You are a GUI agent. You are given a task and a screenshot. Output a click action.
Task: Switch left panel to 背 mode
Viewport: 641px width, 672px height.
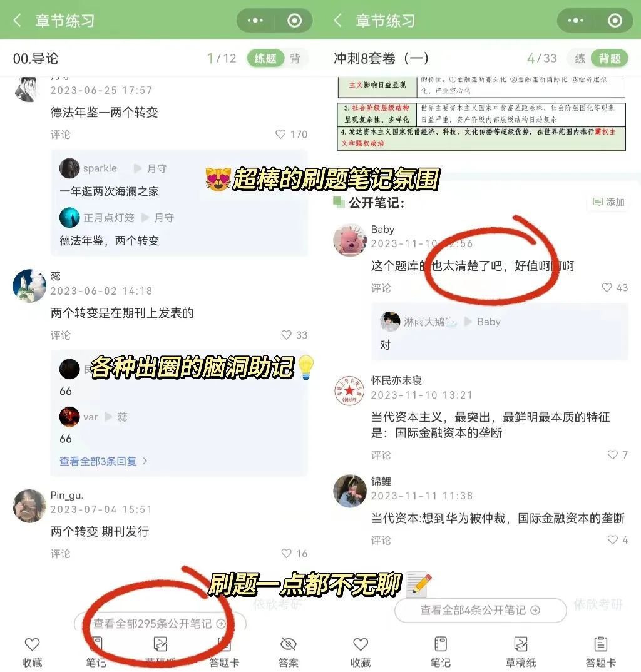[295, 58]
